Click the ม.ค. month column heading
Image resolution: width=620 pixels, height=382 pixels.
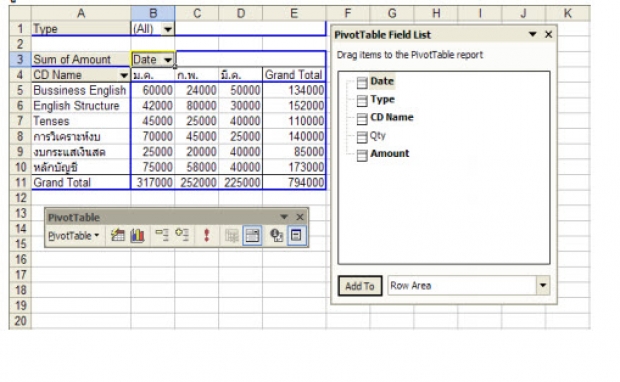coord(153,75)
